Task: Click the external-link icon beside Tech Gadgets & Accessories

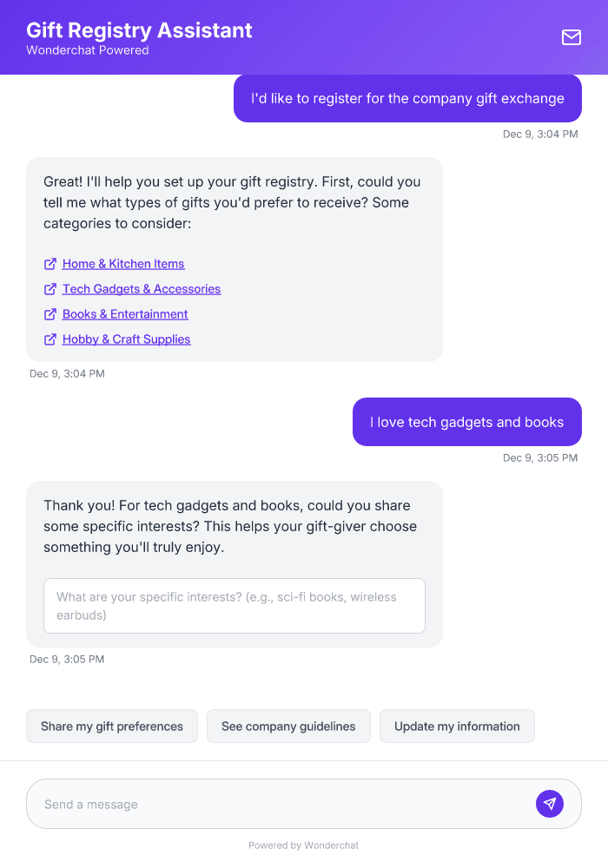Action: tap(50, 288)
